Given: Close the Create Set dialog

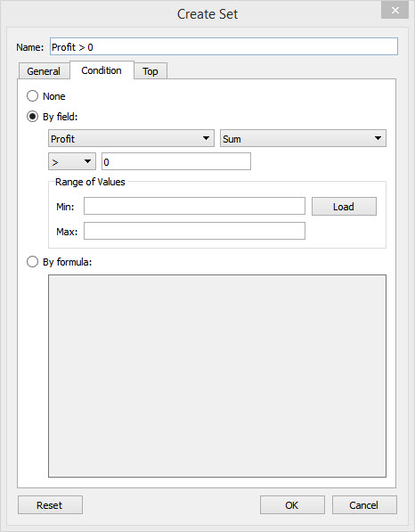Looking at the screenshot, I should [x=395, y=10].
